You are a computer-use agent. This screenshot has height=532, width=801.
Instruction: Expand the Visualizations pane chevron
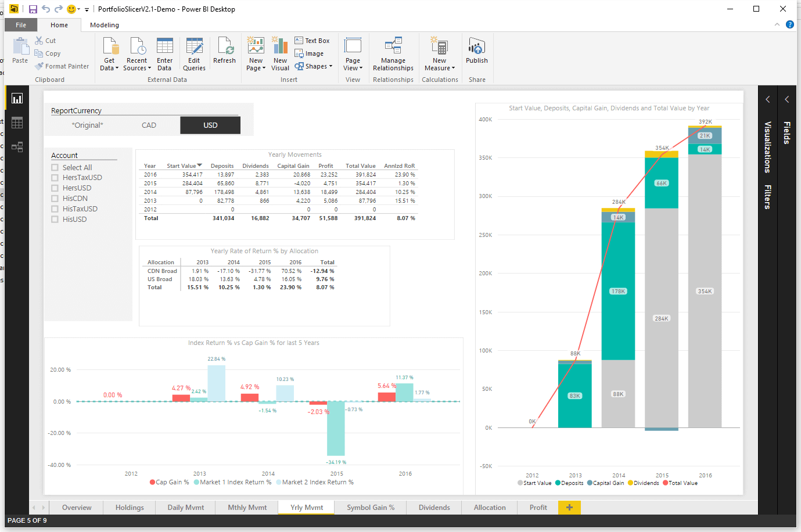[767, 99]
